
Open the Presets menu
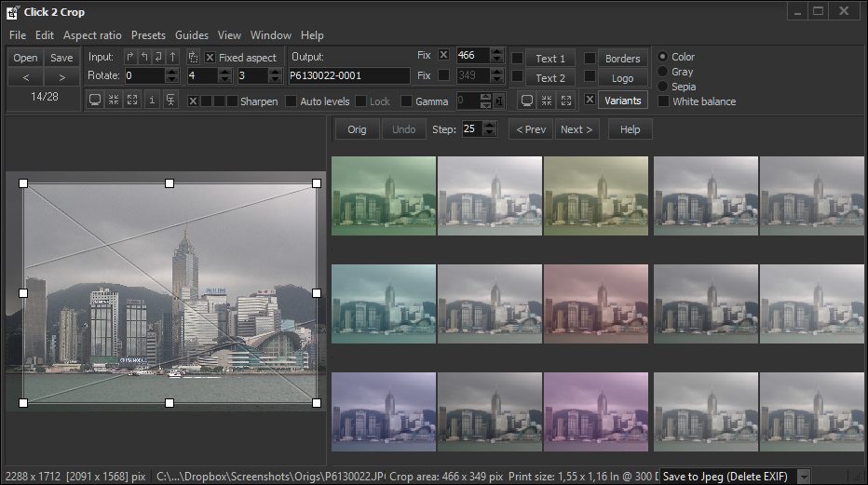(x=148, y=34)
